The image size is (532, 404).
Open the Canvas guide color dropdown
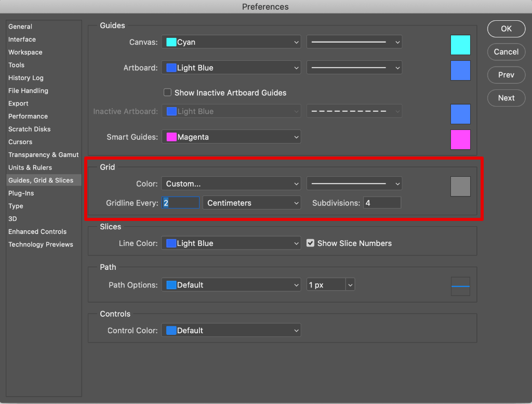tap(231, 42)
